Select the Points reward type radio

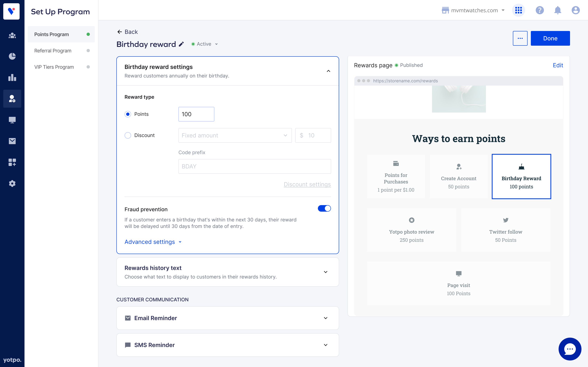point(128,114)
